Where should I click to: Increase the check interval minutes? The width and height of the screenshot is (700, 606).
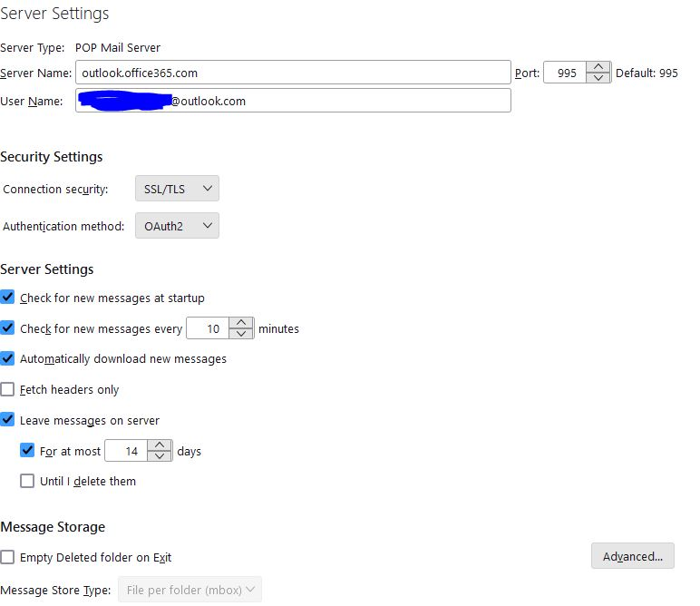click(x=241, y=322)
